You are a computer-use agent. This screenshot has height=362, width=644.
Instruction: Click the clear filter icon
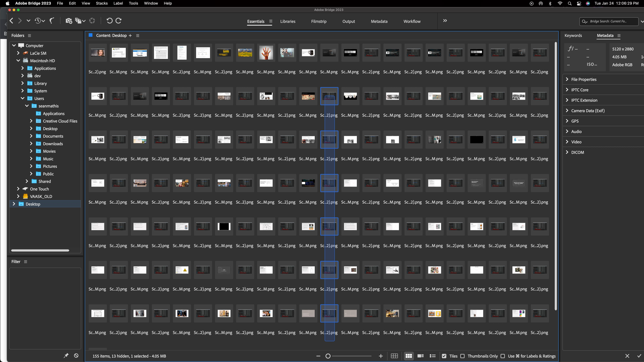coord(76,356)
